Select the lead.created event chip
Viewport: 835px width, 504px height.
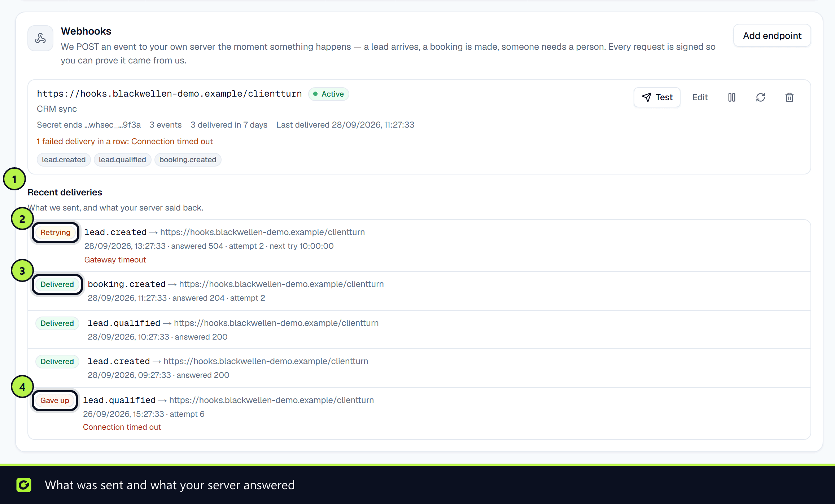(64, 160)
